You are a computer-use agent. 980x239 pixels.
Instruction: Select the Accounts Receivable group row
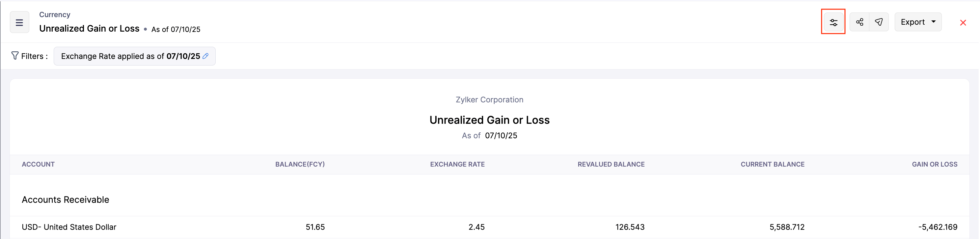click(x=66, y=200)
